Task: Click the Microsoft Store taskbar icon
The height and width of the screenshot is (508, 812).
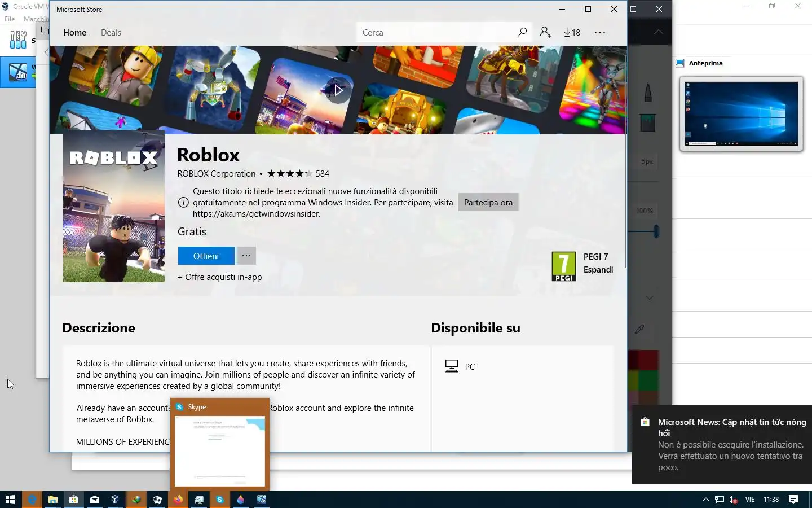Action: pyautogui.click(x=73, y=500)
